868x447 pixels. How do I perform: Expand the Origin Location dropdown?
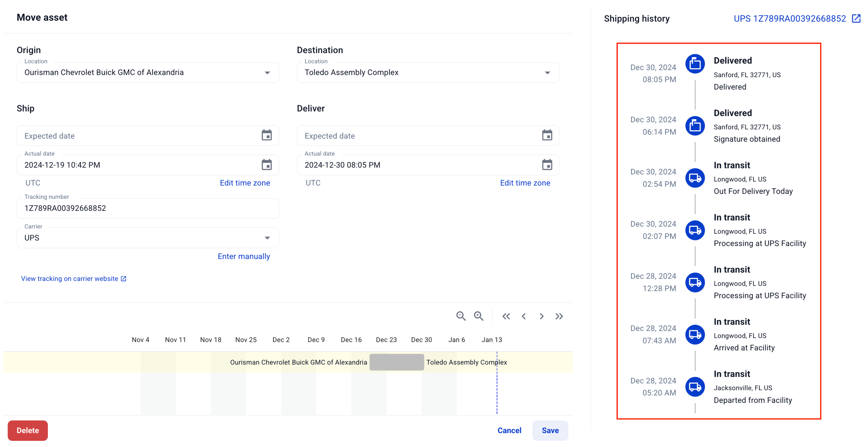tap(267, 73)
